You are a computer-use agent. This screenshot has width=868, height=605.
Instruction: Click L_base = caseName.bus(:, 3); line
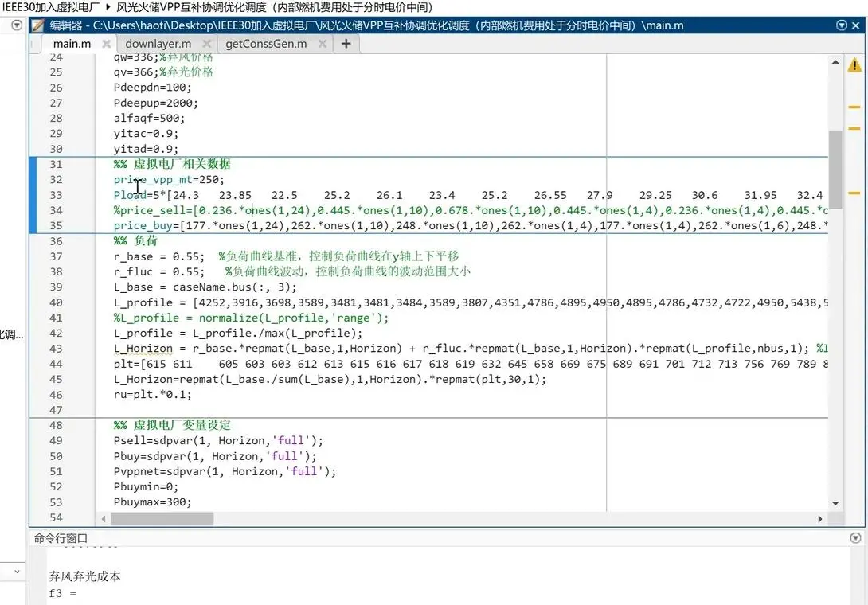(205, 287)
